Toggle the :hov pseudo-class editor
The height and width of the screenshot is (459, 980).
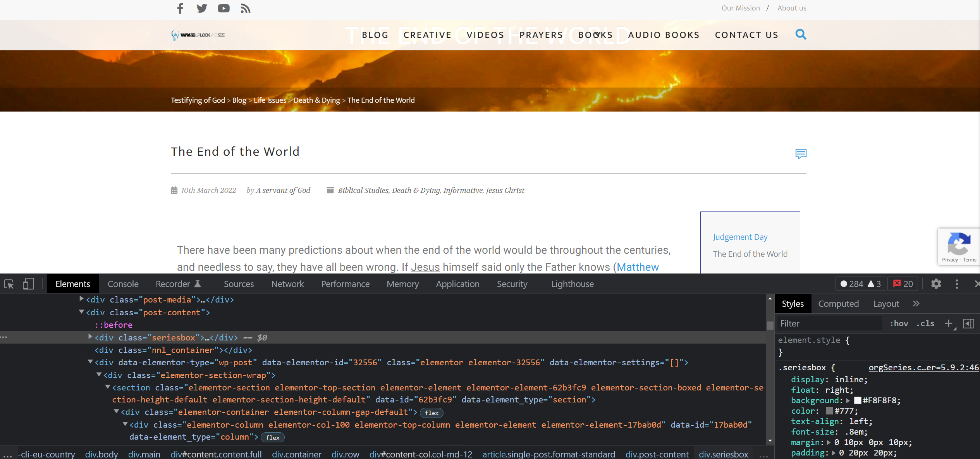[x=899, y=323]
